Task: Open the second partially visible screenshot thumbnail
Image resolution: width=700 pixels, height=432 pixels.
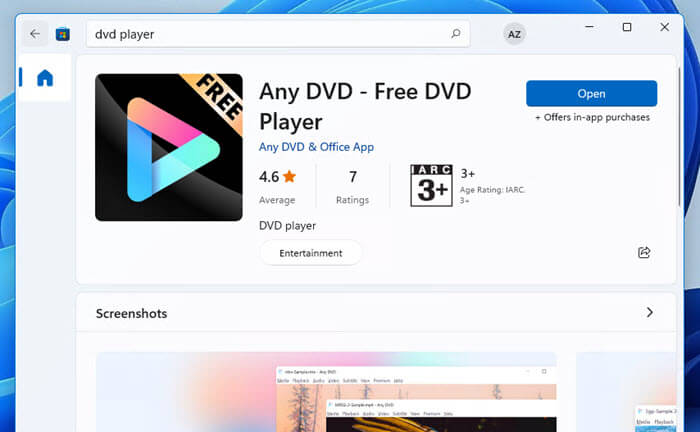Action: pyautogui.click(x=626, y=392)
